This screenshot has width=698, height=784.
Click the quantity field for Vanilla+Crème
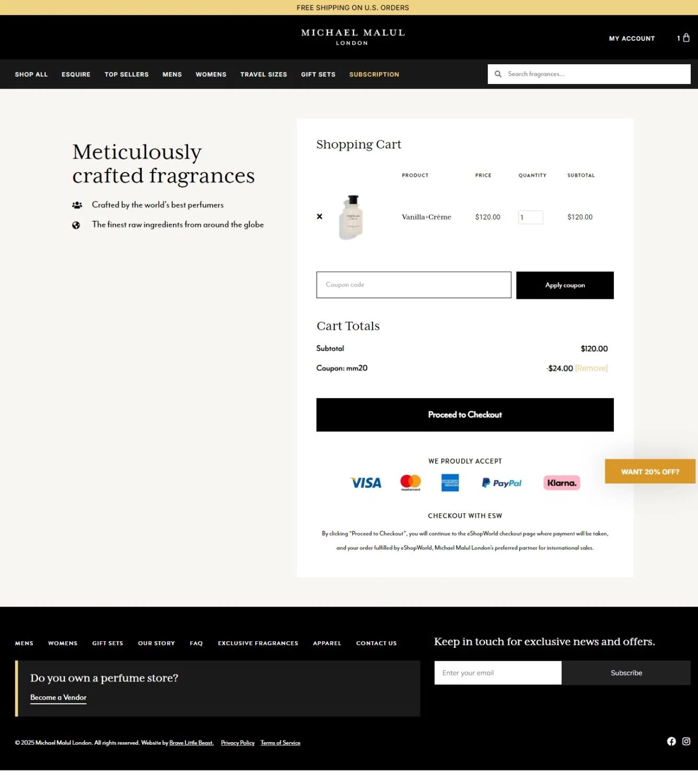(530, 217)
